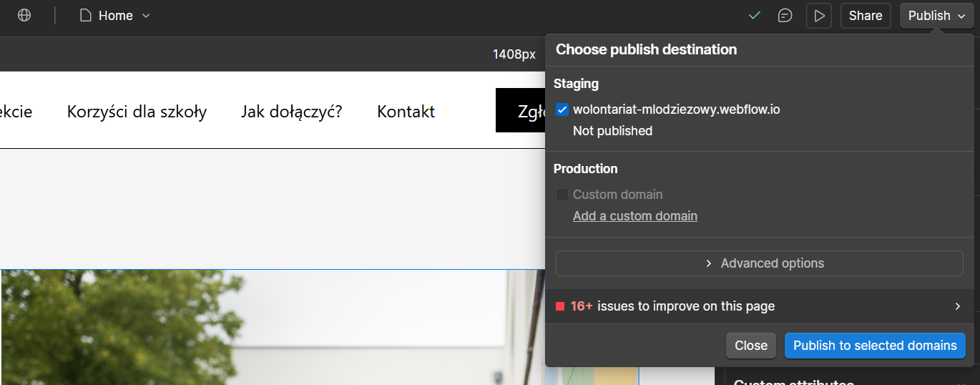Click the Share button
Screen dimensions: 980x385
click(865, 16)
